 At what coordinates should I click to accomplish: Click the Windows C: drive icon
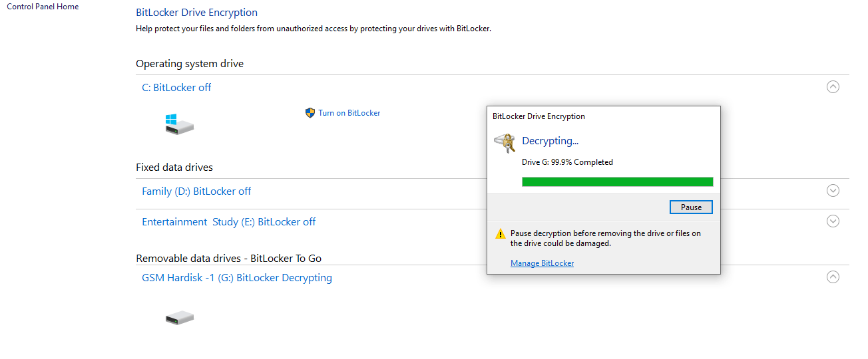click(x=179, y=124)
